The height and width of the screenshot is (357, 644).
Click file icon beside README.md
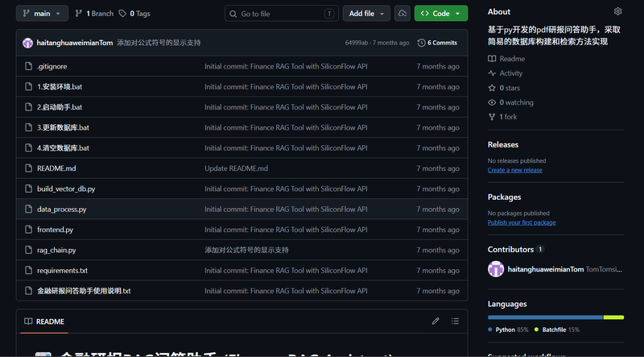[x=28, y=168]
